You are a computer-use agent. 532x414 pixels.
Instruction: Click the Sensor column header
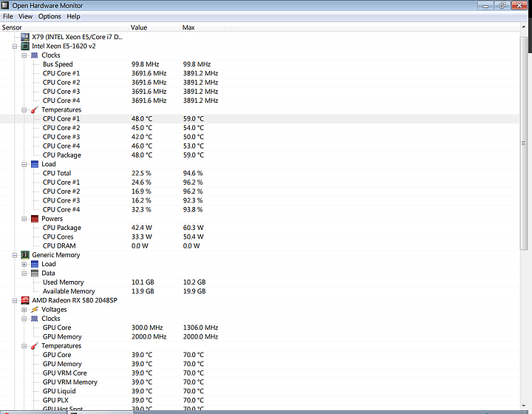pos(64,27)
